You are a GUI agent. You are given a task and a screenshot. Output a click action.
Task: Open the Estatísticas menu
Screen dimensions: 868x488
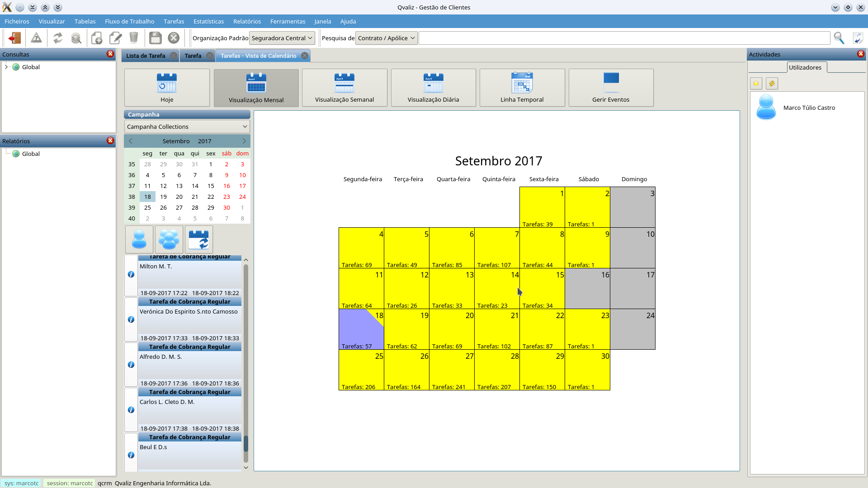[208, 21]
